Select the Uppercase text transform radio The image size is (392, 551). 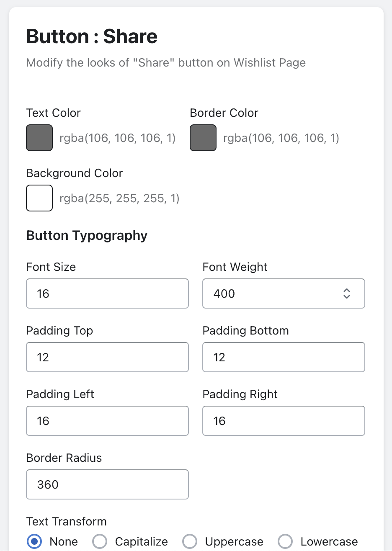[190, 541]
